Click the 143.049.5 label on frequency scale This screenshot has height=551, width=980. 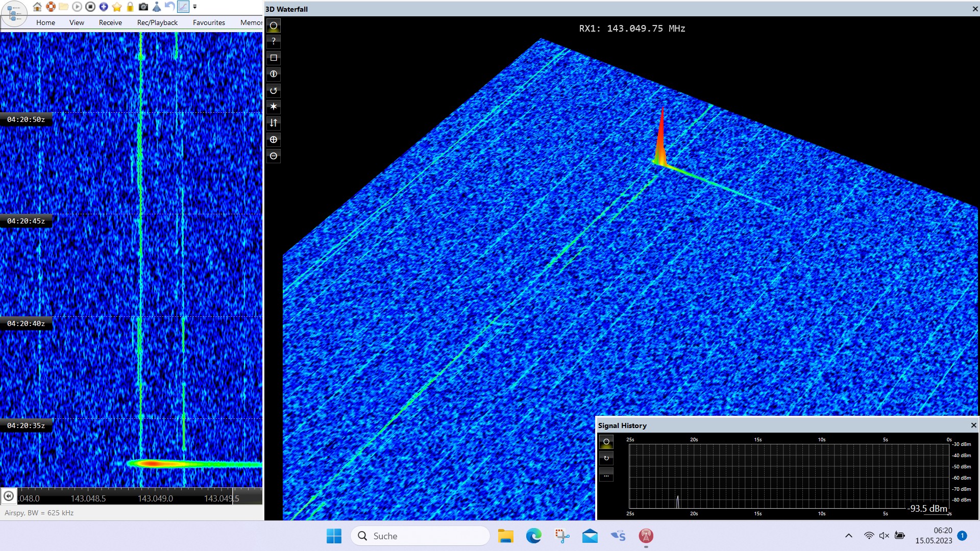click(x=222, y=498)
